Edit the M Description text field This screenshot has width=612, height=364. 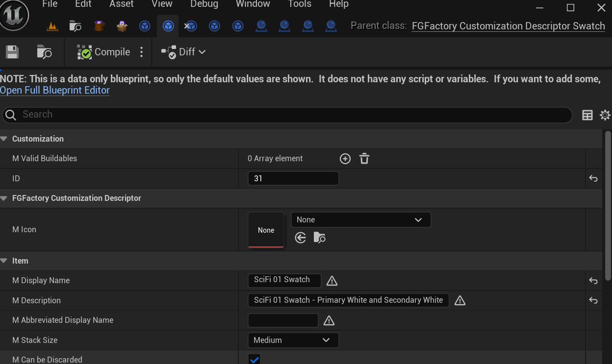pos(349,300)
